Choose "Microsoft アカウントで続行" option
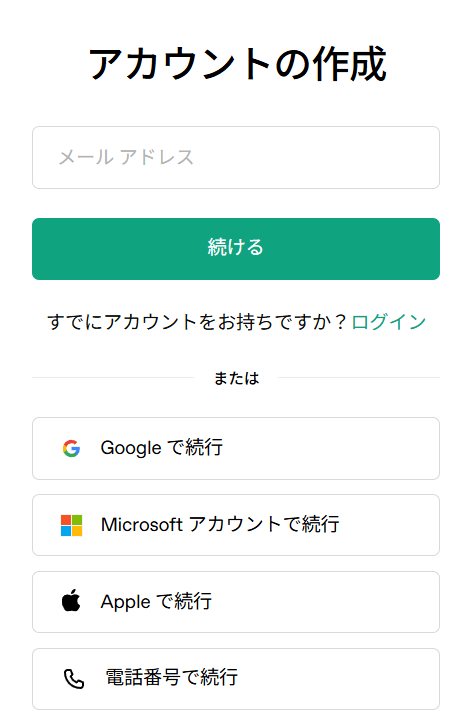The height and width of the screenshot is (724, 467). [236, 525]
